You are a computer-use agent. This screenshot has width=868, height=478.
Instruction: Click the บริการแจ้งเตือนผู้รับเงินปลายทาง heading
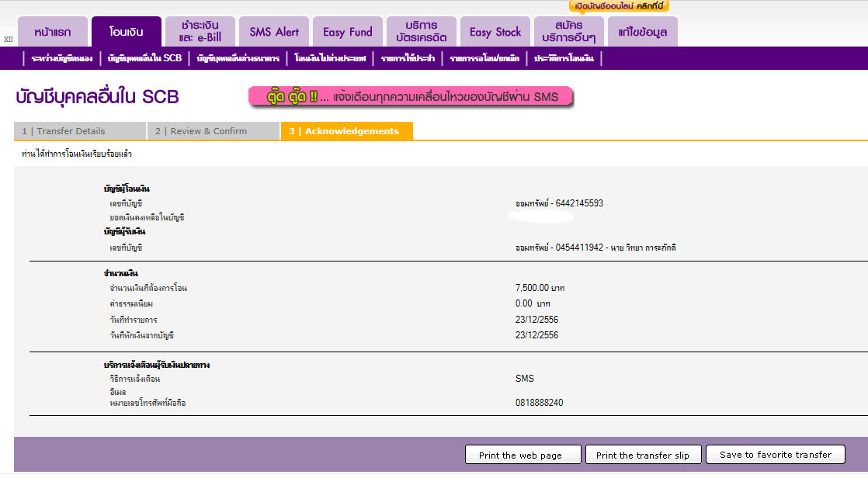pos(156,365)
